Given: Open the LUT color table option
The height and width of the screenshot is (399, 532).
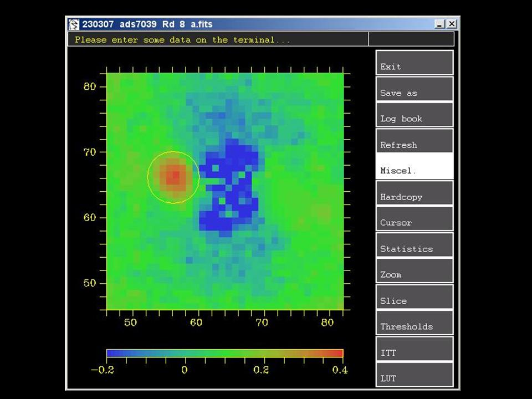Looking at the screenshot, I should [x=415, y=375].
